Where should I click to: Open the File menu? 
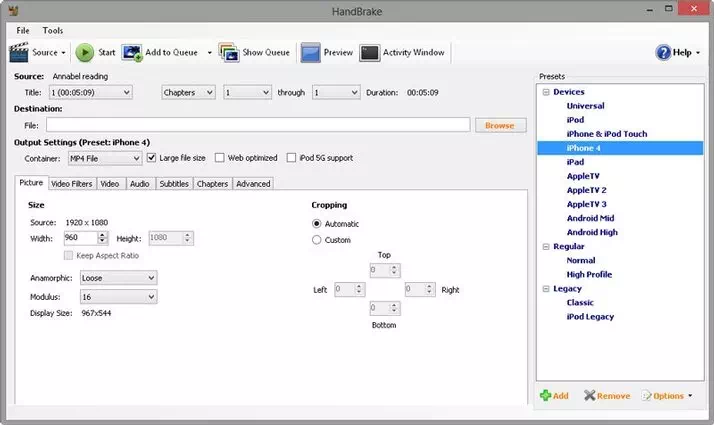click(x=23, y=31)
